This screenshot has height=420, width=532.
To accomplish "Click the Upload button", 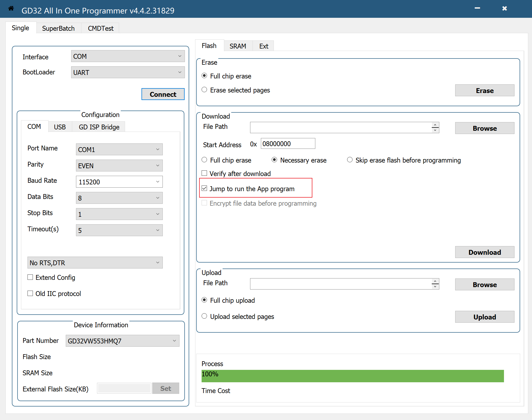I will coord(485,317).
